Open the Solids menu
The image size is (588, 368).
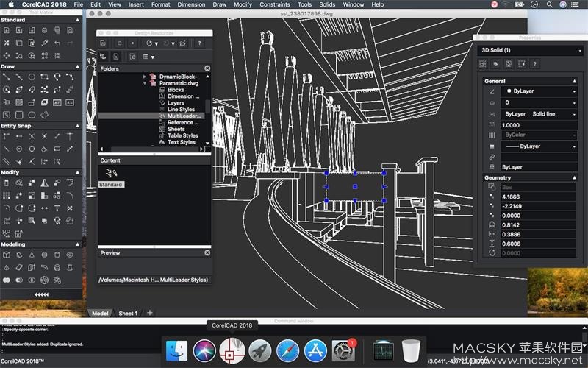327,4
